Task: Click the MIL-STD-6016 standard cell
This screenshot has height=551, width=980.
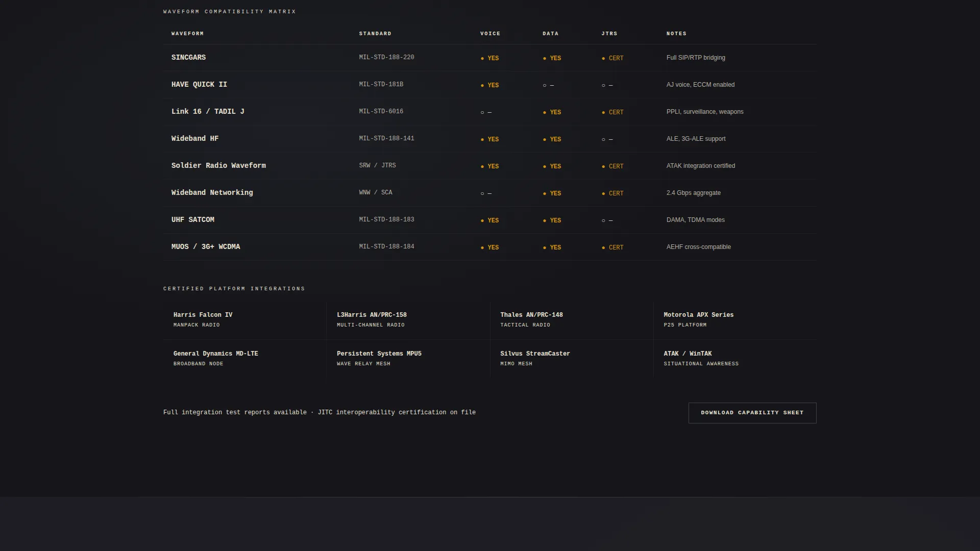Action: [x=381, y=112]
